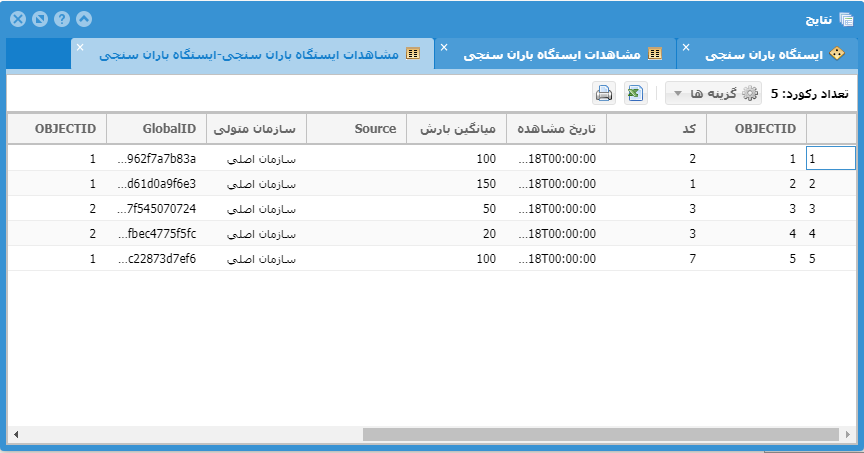Select row number 5 cell
This screenshot has width=864, height=453.
click(831, 258)
